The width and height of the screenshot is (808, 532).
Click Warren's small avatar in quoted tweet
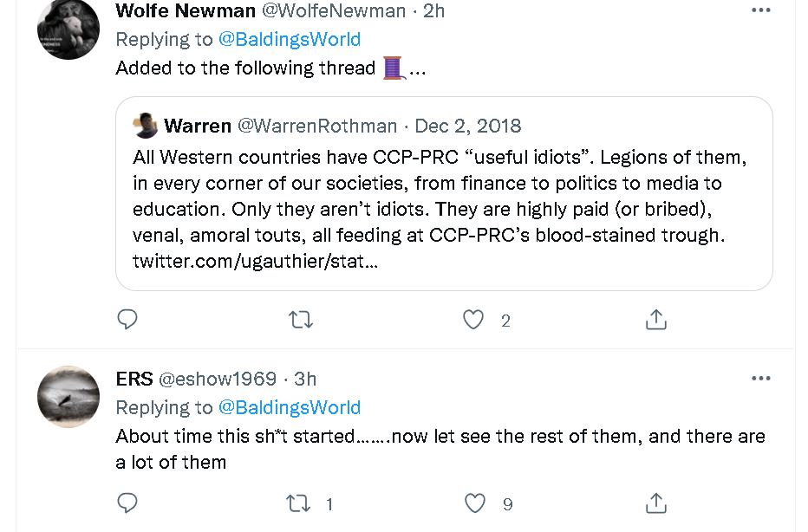pyautogui.click(x=145, y=126)
